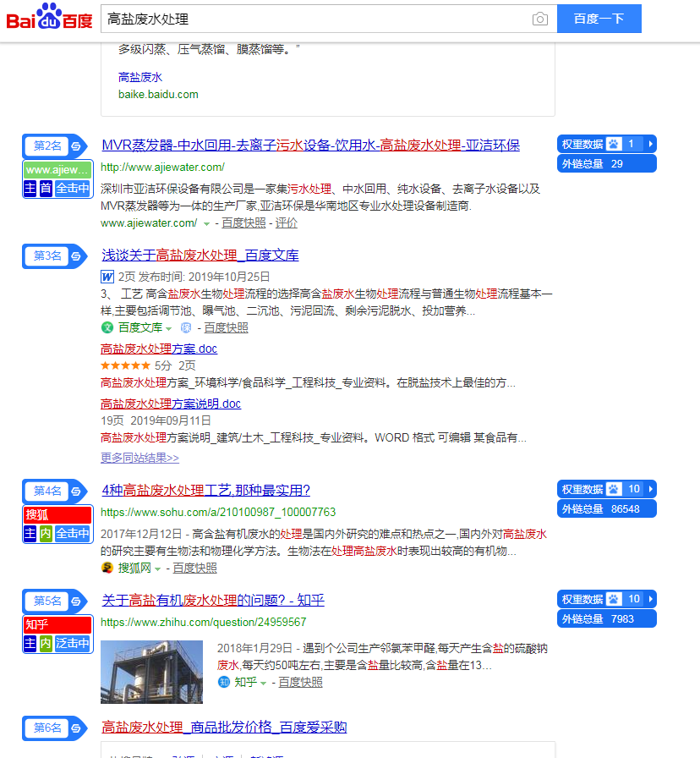Image resolution: width=700 pixels, height=758 pixels.
Task: Open 关于高盐有机废水处理的问题 知乎 title
Action: coord(213,600)
